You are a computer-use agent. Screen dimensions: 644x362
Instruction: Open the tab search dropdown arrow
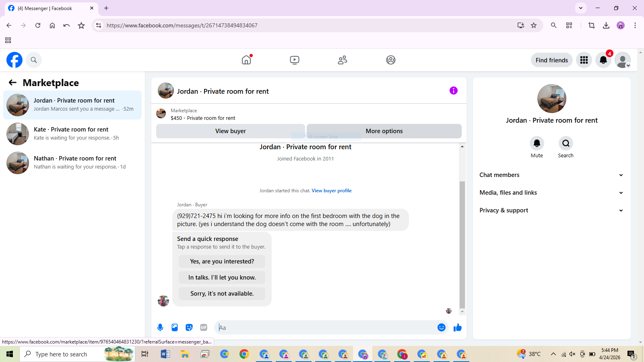tap(581, 8)
